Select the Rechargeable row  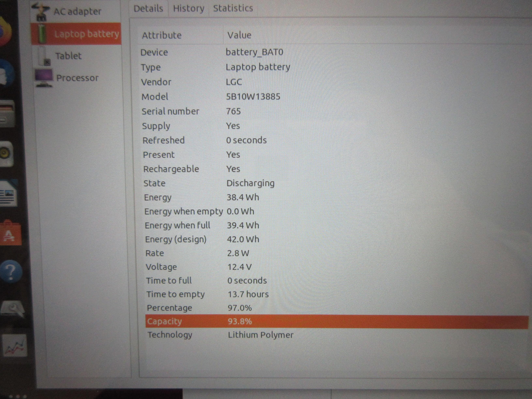[334, 169]
